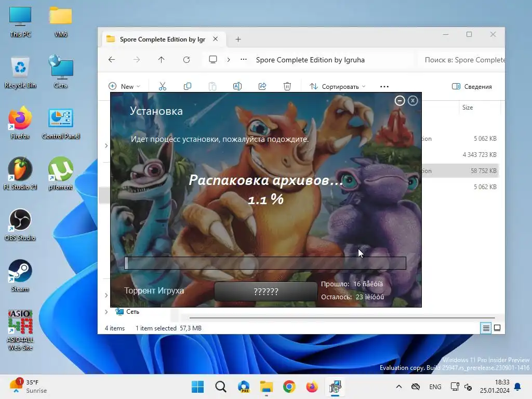Open the Сортировать sort dropdown
The height and width of the screenshot is (399, 532).
[x=338, y=87]
